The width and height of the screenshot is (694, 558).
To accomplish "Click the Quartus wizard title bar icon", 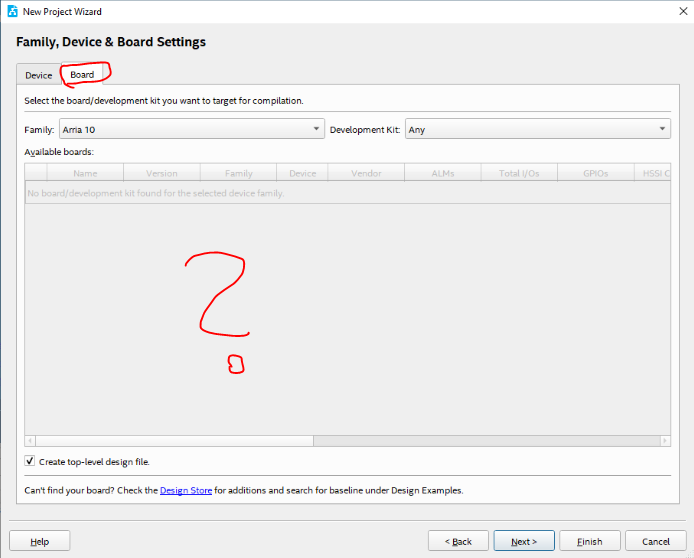I will click(12, 11).
